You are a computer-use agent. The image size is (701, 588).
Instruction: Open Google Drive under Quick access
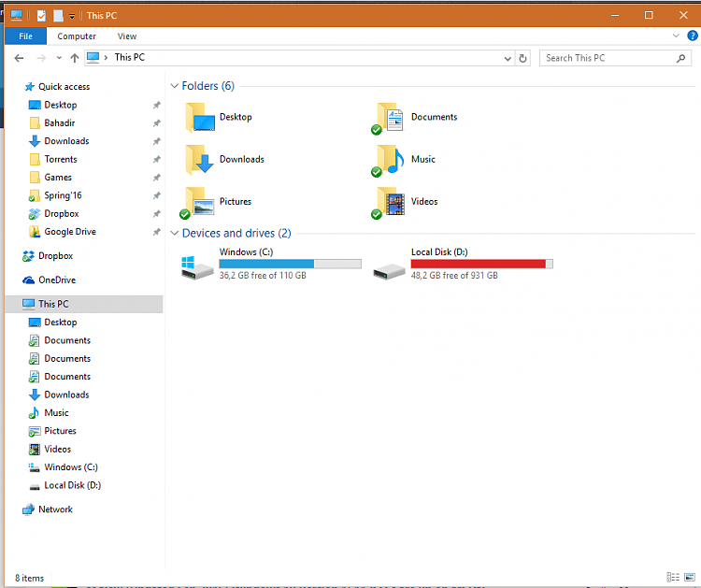click(x=63, y=232)
